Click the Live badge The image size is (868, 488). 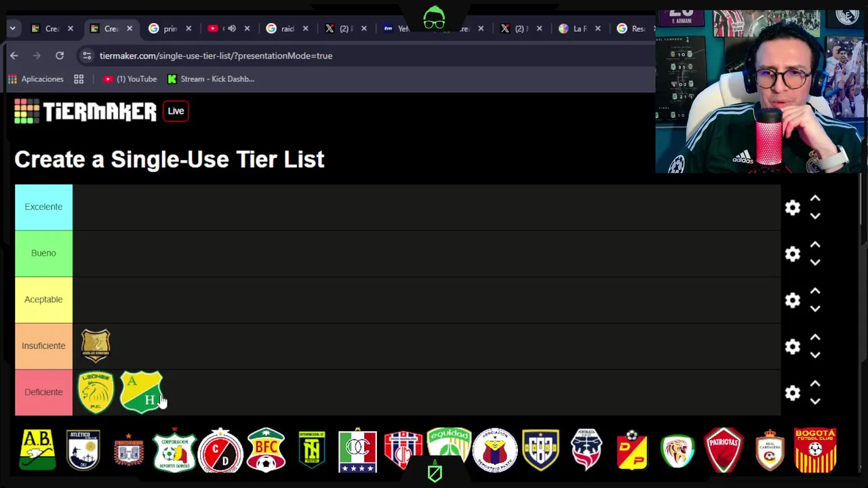click(176, 111)
